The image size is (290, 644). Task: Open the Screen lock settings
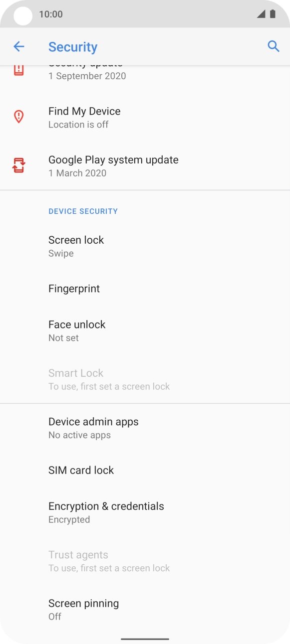pos(76,246)
